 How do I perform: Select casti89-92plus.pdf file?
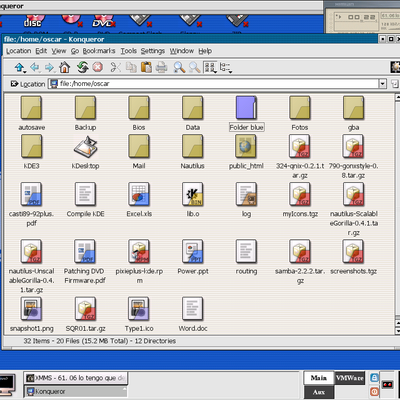coord(31,204)
